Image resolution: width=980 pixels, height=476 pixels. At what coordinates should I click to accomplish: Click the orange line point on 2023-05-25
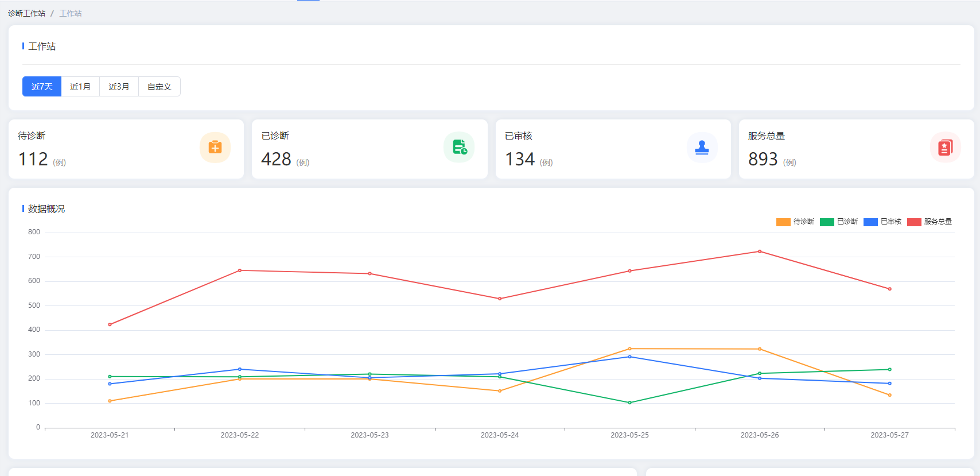[629, 349]
